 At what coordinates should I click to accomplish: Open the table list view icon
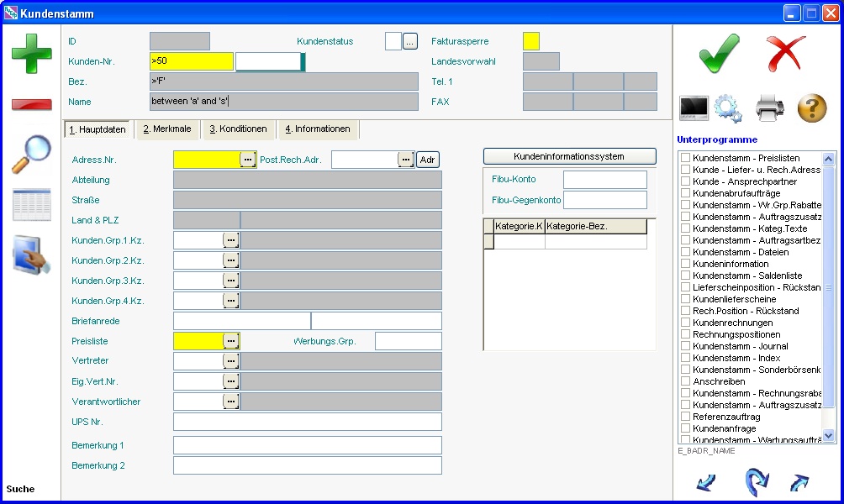pyautogui.click(x=31, y=205)
